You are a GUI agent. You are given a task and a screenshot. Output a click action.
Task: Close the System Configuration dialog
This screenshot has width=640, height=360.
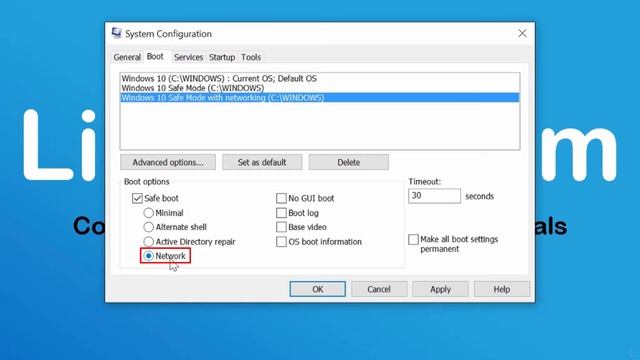522,33
